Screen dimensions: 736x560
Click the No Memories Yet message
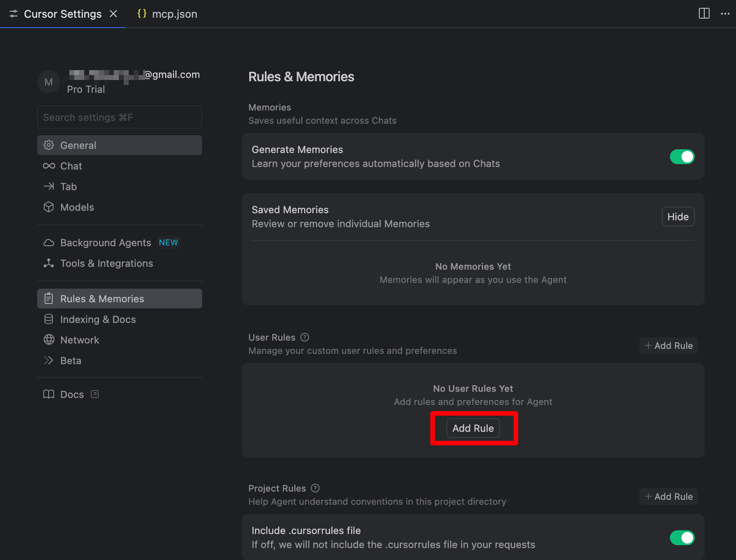[473, 266]
